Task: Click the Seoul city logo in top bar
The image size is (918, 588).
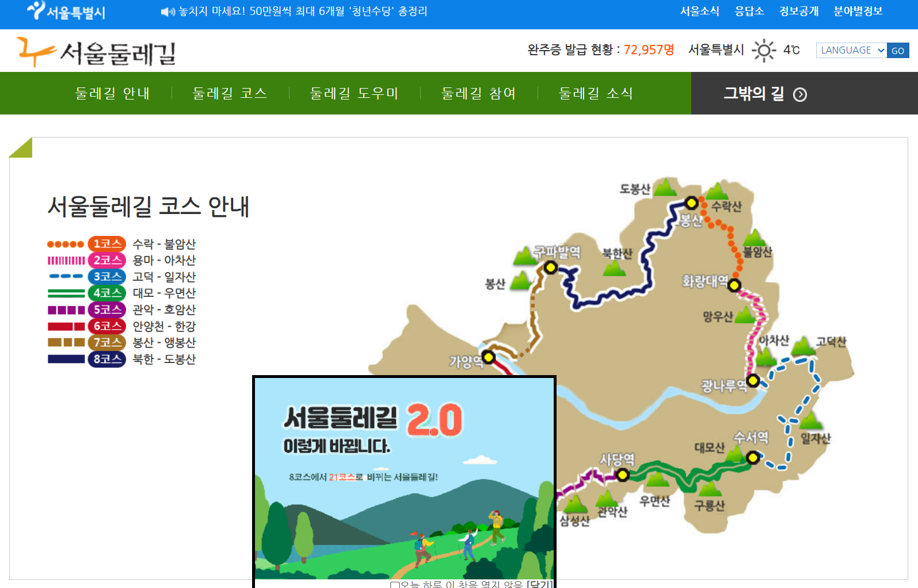Action: click(x=66, y=11)
